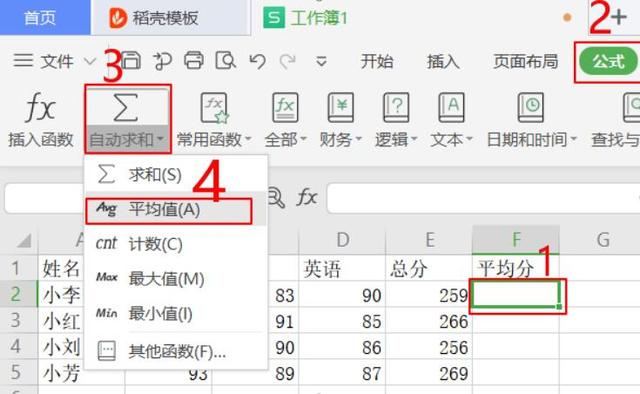
Task: Click the hamburger 文件 menu icon
Action: [x=23, y=60]
